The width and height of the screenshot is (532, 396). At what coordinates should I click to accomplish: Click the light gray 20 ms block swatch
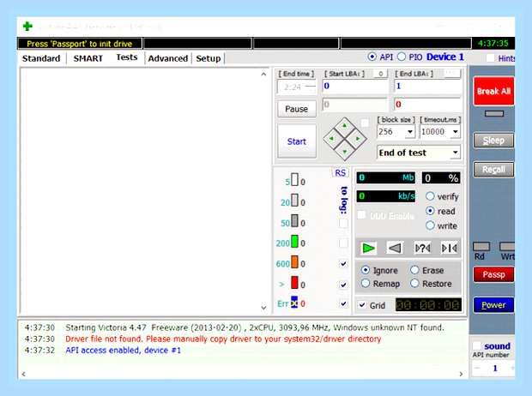(x=294, y=200)
